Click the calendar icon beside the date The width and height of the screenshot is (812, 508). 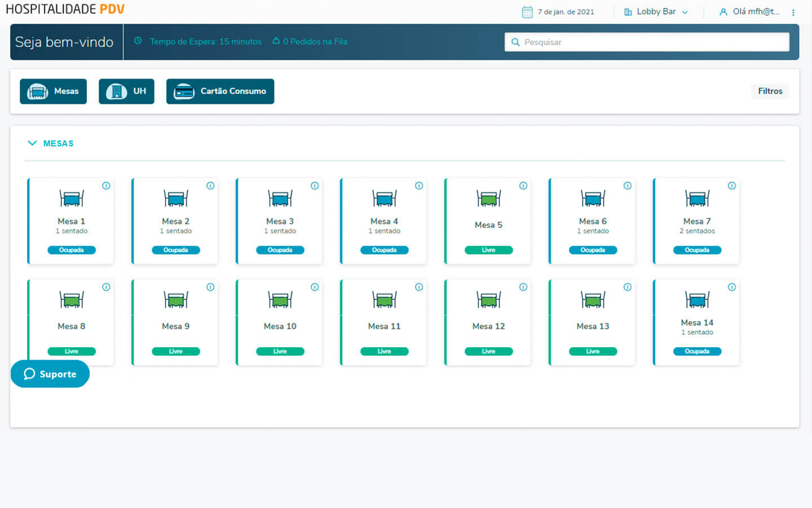(x=527, y=12)
